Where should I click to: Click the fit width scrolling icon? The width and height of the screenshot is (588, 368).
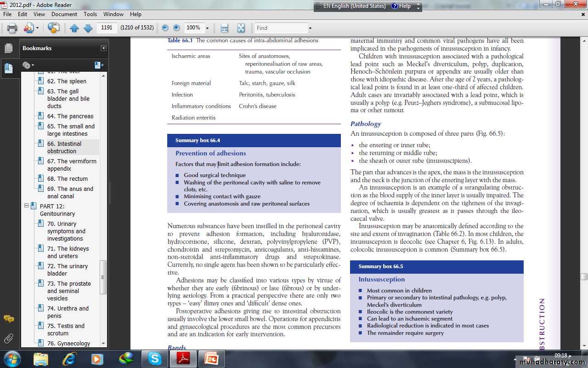pyautogui.click(x=224, y=28)
